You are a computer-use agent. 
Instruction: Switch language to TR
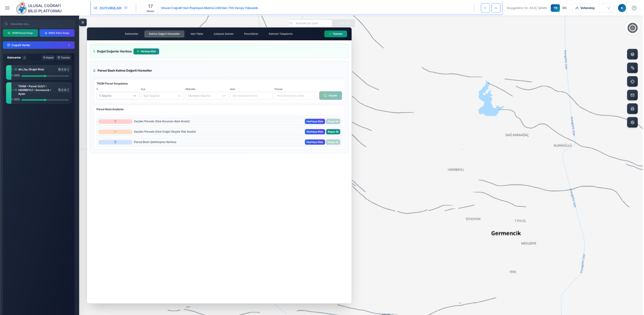555,8
